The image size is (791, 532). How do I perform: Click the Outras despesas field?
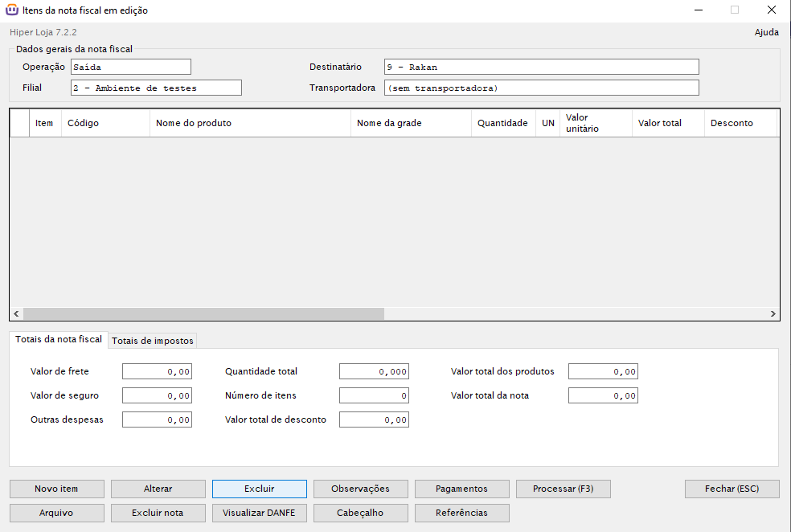pyautogui.click(x=157, y=420)
